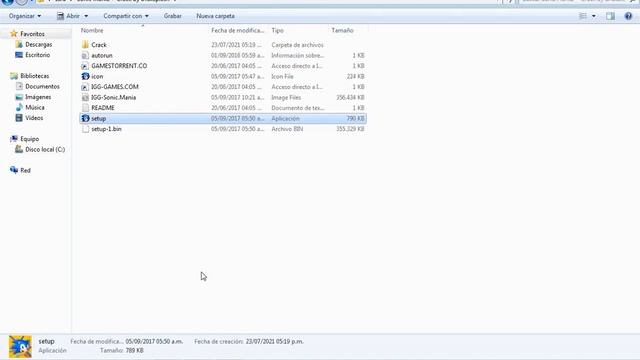Select the IGG-Sonic.Mania file name
640x360 pixels.
(x=113, y=98)
